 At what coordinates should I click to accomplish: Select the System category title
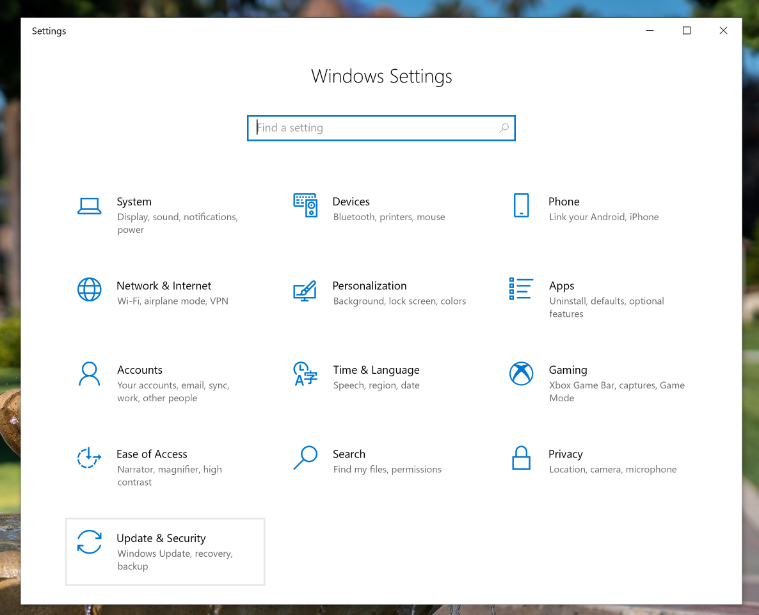134,202
